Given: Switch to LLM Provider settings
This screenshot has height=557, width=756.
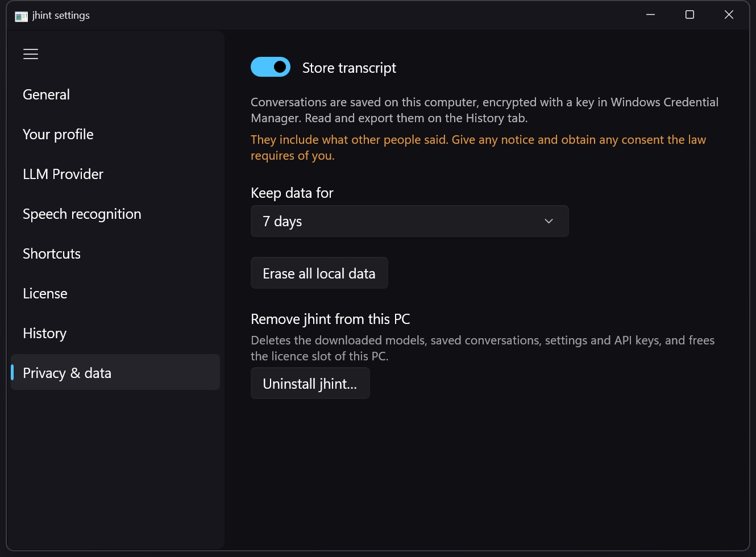Looking at the screenshot, I should pos(115,174).
